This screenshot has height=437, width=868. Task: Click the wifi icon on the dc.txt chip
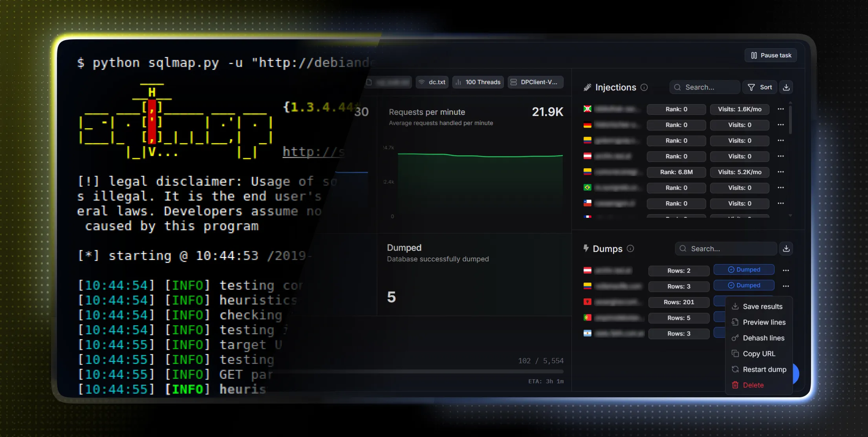click(x=421, y=82)
